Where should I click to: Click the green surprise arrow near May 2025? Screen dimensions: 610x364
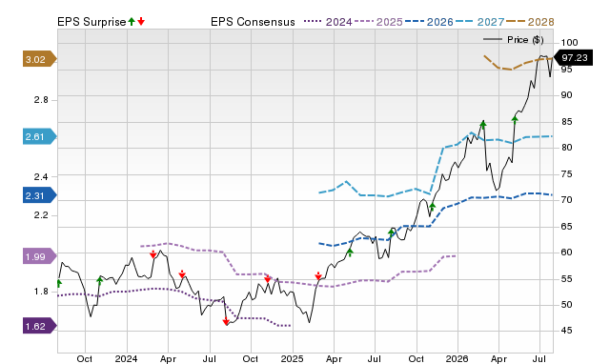[350, 253]
